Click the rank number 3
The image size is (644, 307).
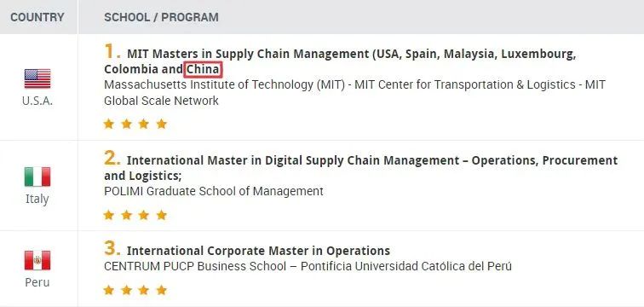[112, 248]
